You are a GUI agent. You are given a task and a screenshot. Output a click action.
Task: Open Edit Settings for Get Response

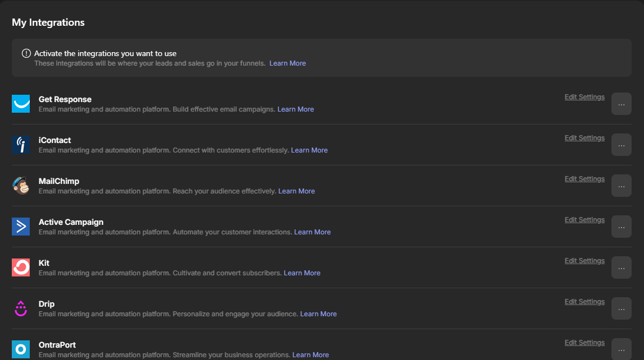[x=584, y=97]
